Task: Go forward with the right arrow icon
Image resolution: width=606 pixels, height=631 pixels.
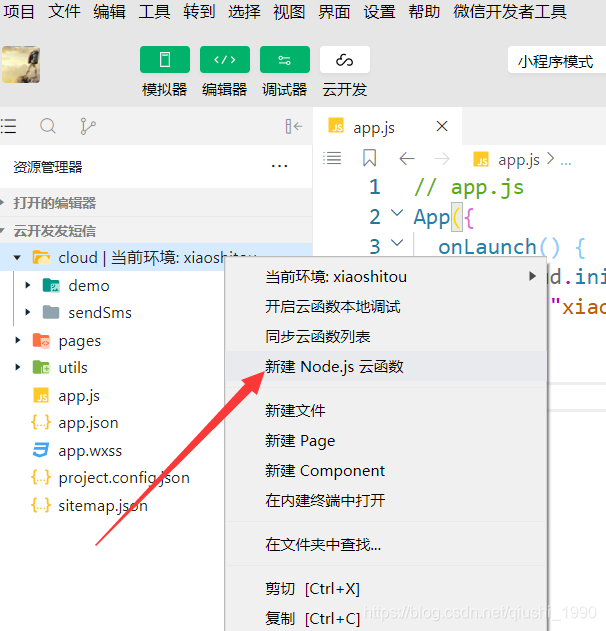Action: pos(442,159)
